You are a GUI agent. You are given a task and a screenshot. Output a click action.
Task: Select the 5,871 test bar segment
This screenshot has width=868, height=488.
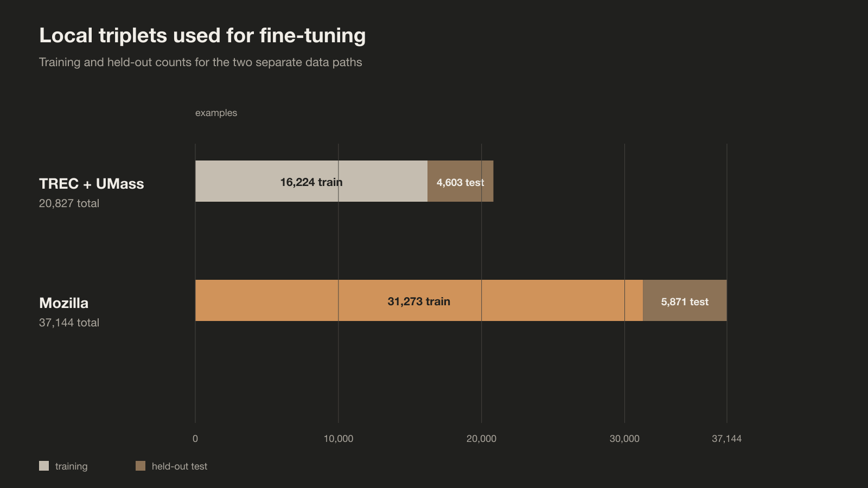(685, 300)
